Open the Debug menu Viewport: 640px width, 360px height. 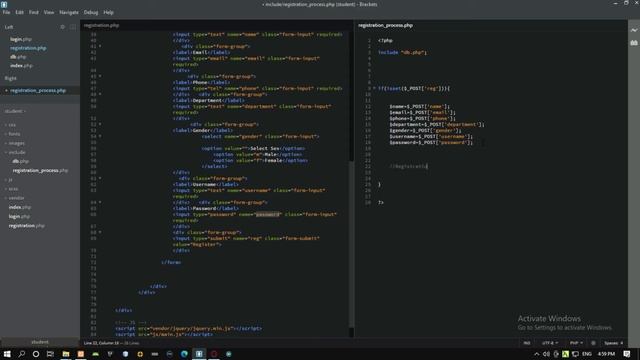click(91, 12)
